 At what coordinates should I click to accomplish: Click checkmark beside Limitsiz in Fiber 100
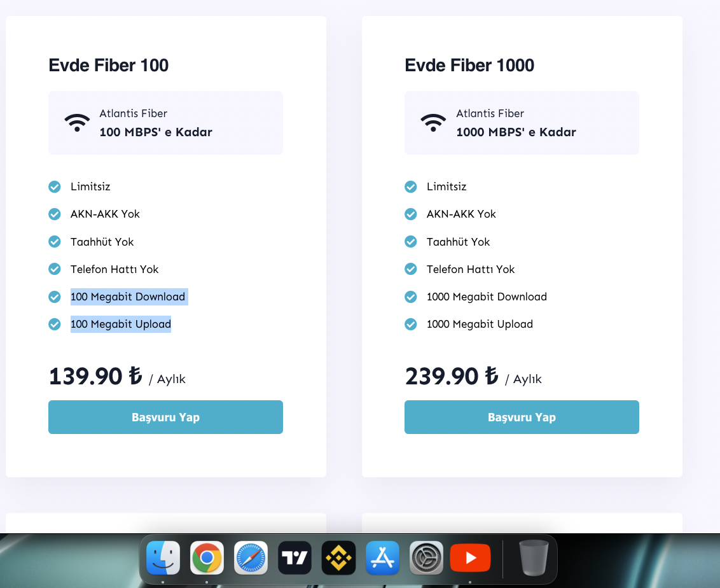(x=55, y=186)
